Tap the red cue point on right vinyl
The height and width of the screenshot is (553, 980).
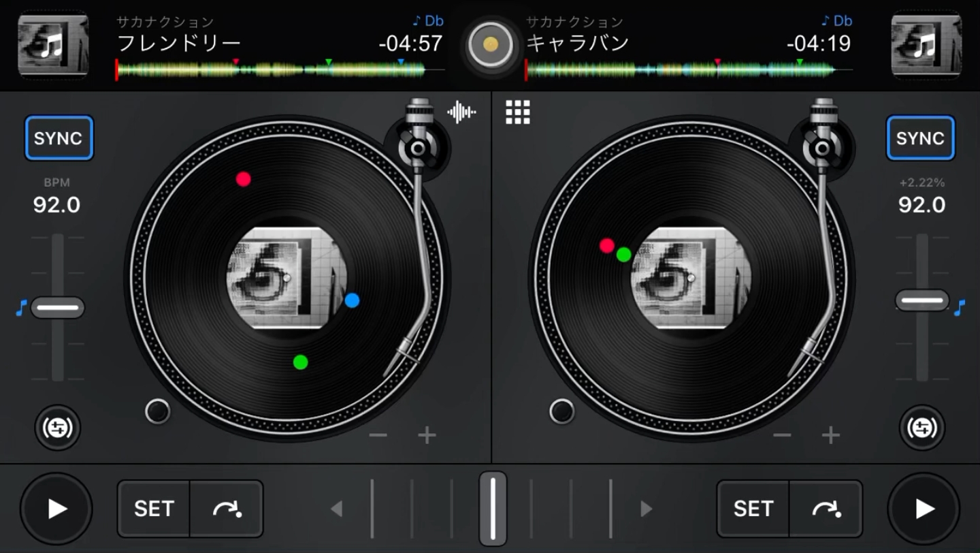(607, 246)
